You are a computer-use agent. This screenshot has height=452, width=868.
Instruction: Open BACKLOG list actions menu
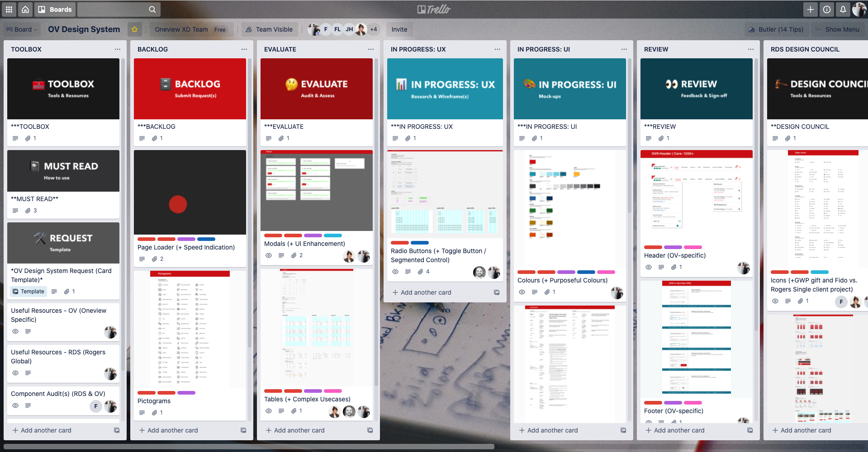point(244,49)
